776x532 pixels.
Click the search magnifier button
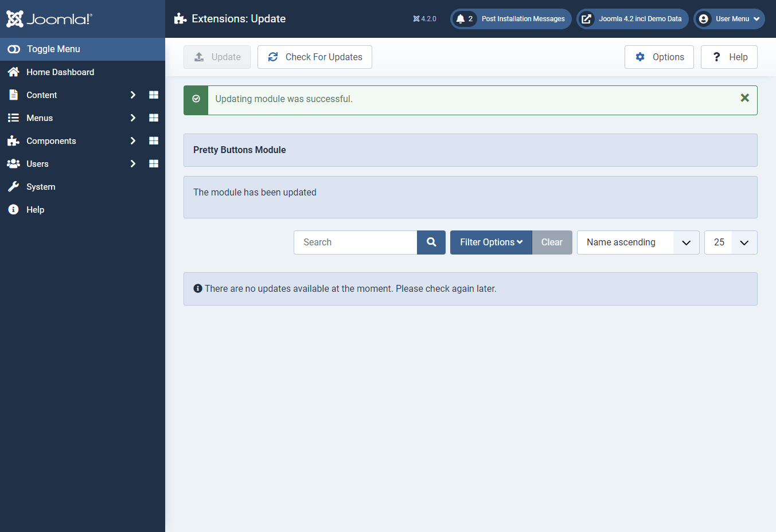[431, 242]
